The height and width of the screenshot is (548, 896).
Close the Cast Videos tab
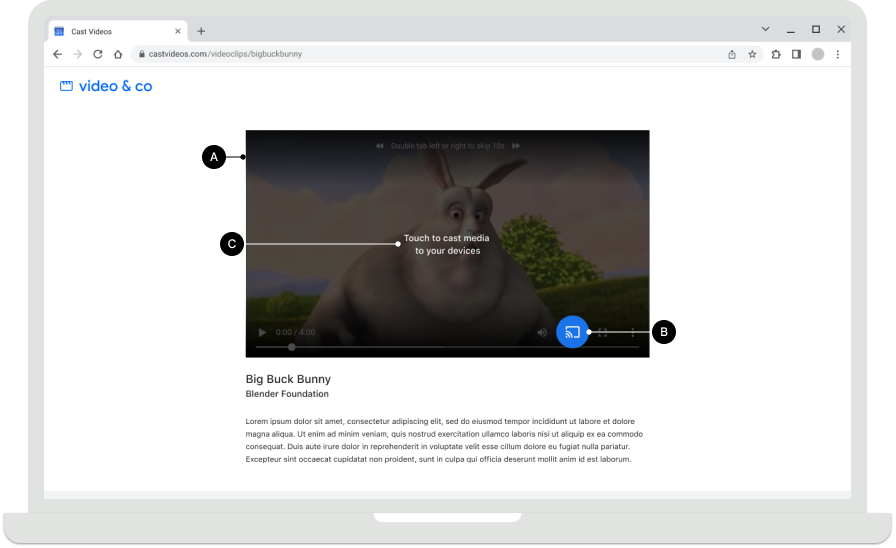[x=178, y=31]
